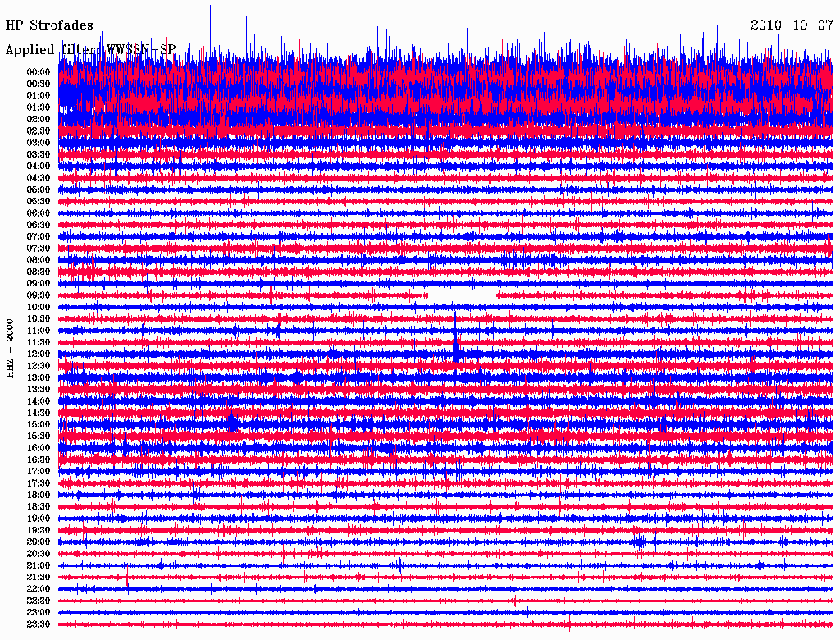840x640 pixels.
Task: Click the large blue spike near 11:30 trace
Action: 455,343
